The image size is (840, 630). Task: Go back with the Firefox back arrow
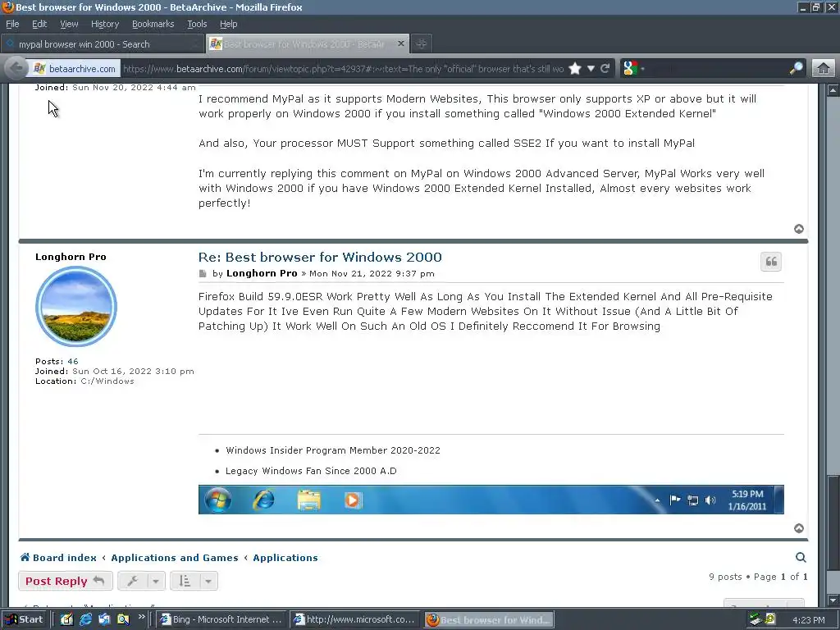click(16, 68)
